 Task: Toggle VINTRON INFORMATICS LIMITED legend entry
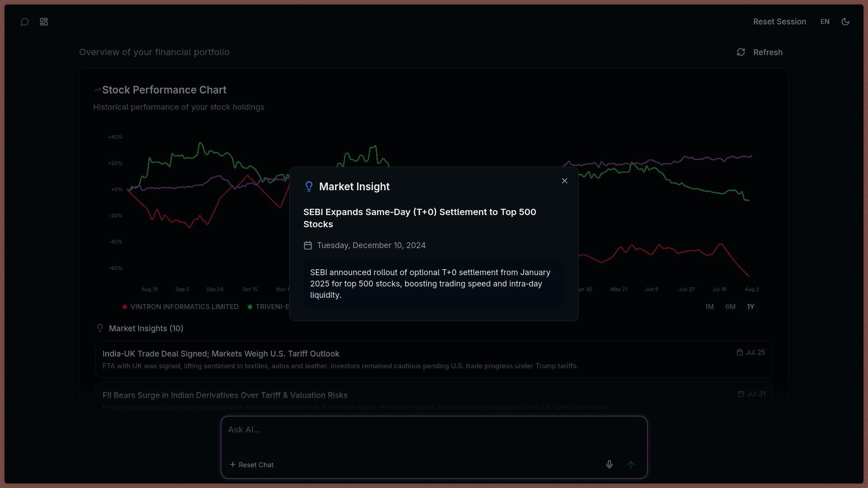[x=180, y=307]
